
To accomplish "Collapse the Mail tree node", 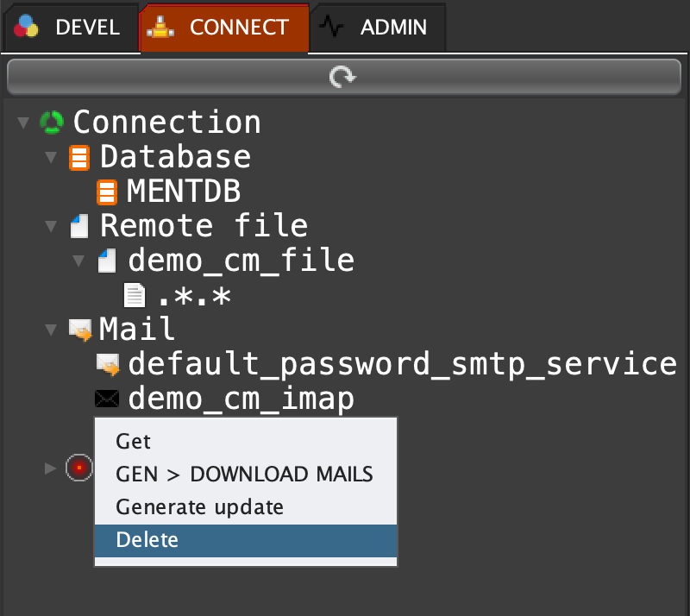I will click(51, 330).
